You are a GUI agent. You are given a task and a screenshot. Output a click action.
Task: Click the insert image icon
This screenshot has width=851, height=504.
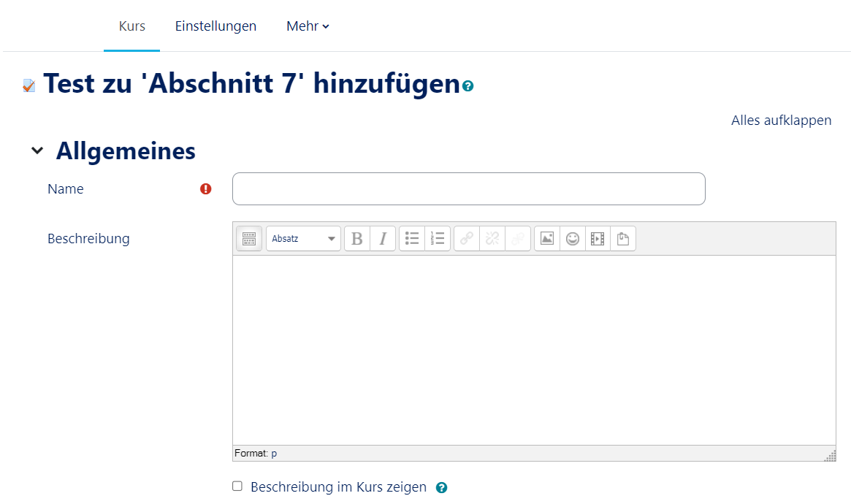(547, 239)
